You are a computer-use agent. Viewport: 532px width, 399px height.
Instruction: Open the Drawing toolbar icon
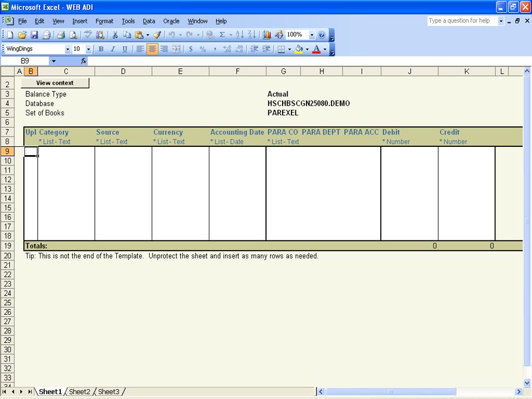coord(279,34)
